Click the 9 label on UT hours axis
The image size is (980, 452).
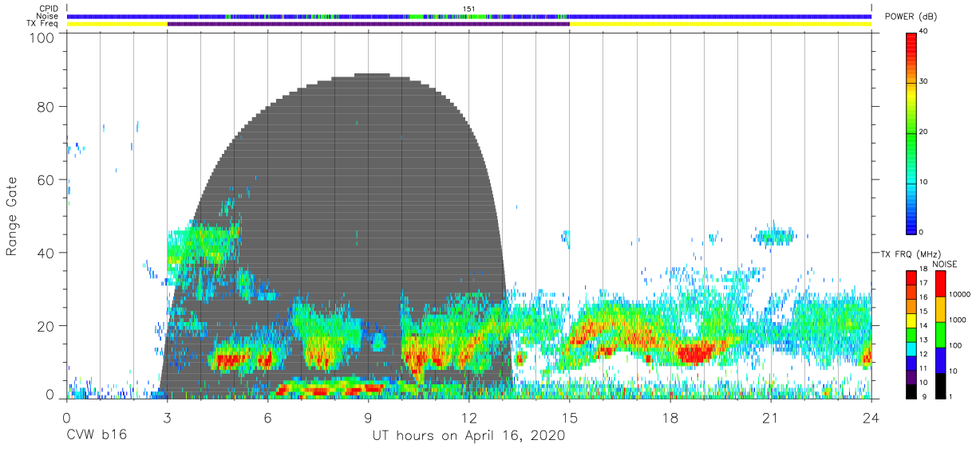click(x=368, y=417)
